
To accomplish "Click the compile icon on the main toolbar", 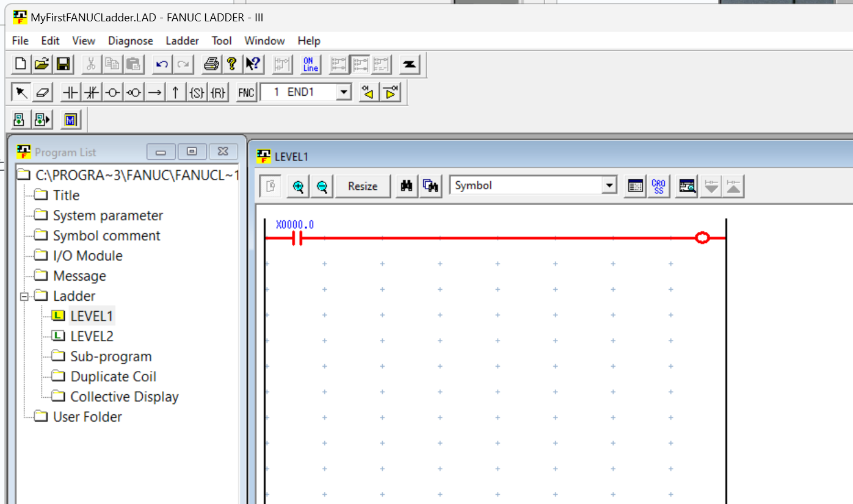I will [410, 63].
